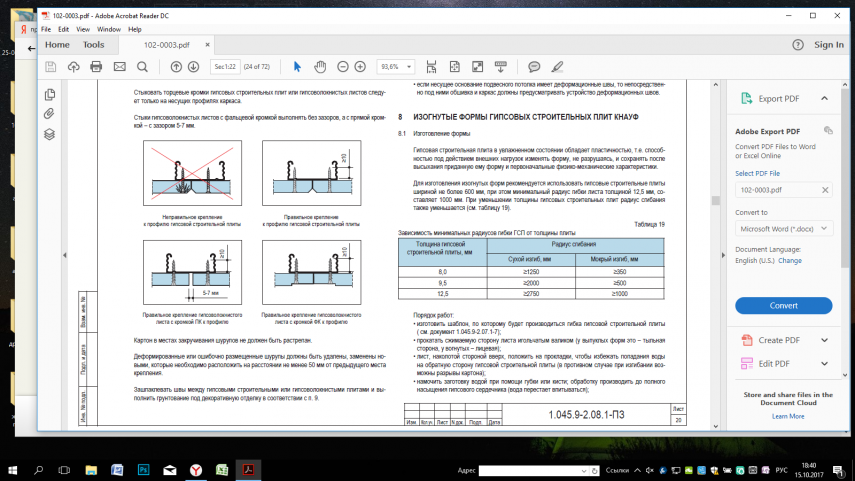Go to the next page using down arrow
The image size is (855, 481).
[x=194, y=66]
